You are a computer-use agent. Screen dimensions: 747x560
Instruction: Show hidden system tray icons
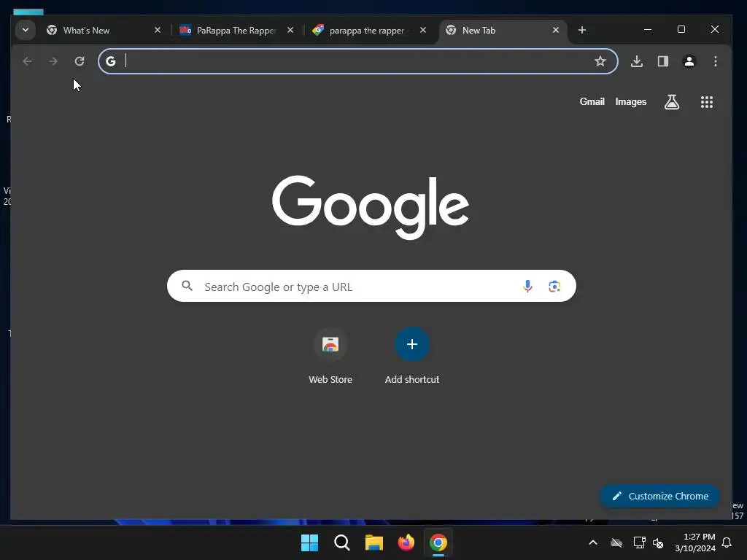[x=593, y=542]
